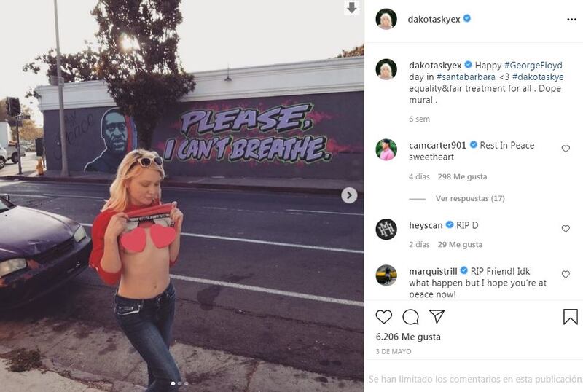This screenshot has width=583, height=392.
Task: Click the header profile avatar of dakotaskyex
Action: click(x=386, y=19)
